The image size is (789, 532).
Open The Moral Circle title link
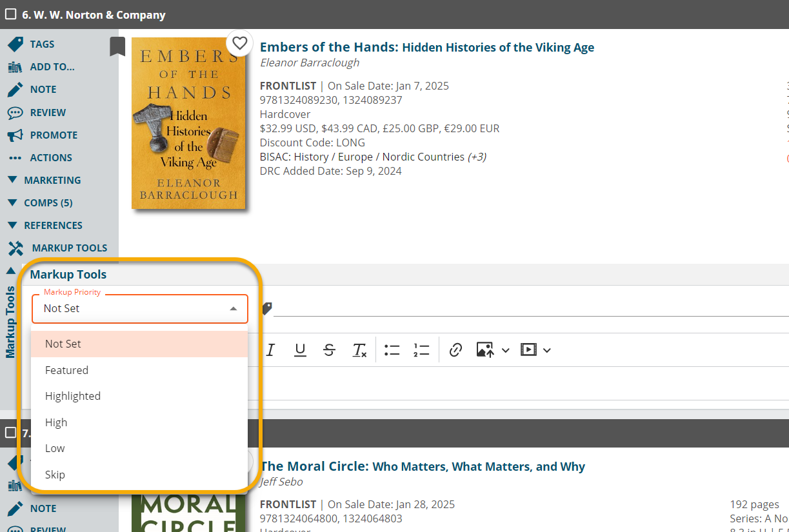click(423, 466)
